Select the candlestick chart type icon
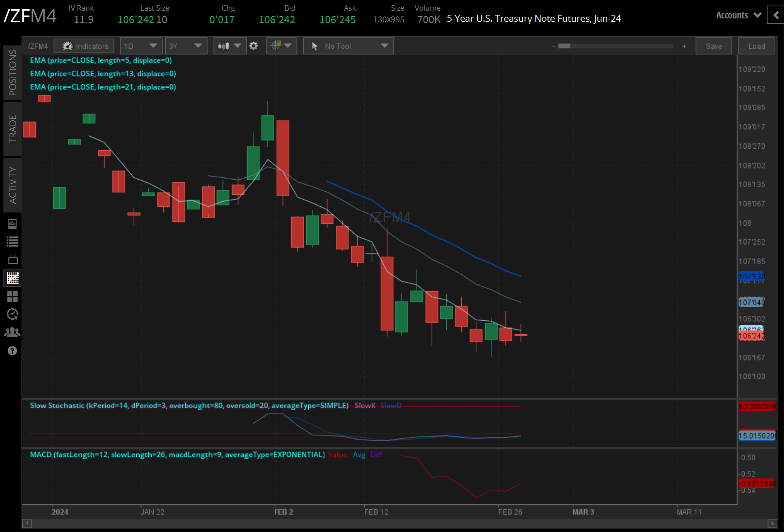Viewport: 784px width, 532px height. tap(223, 46)
